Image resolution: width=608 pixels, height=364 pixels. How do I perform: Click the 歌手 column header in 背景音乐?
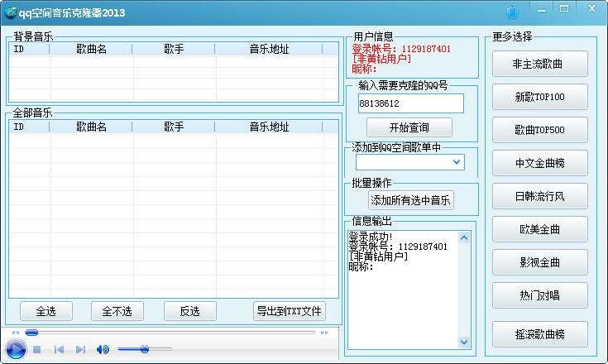174,50
